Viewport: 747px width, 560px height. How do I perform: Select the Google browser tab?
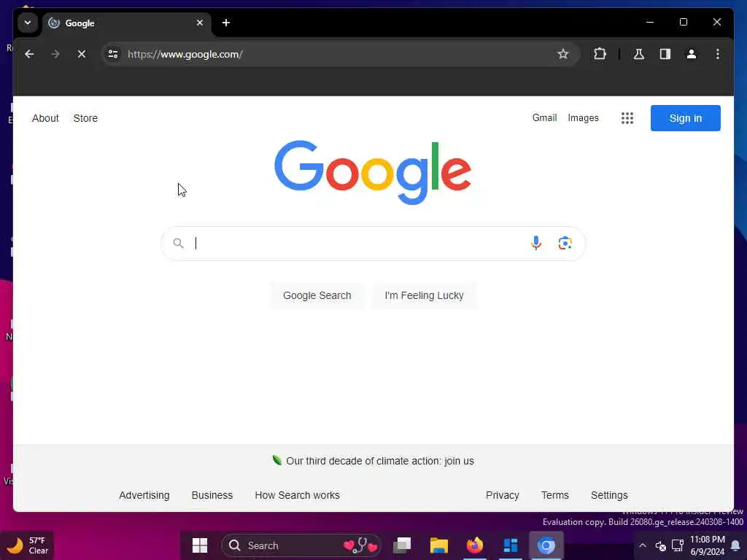(126, 23)
